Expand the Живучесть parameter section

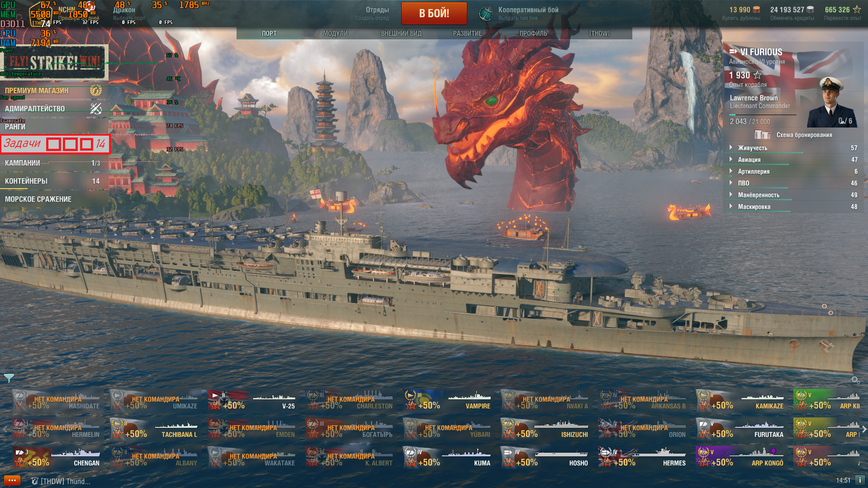pos(793,148)
